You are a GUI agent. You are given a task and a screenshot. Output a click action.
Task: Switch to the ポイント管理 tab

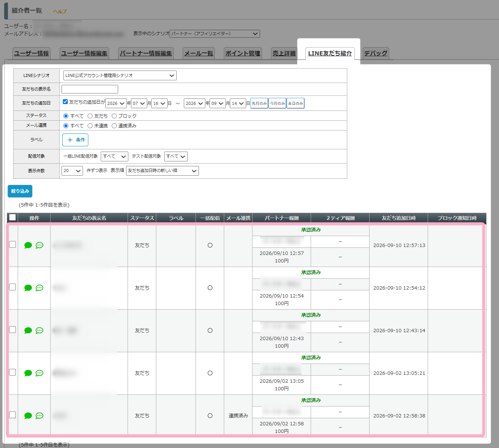pos(243,54)
